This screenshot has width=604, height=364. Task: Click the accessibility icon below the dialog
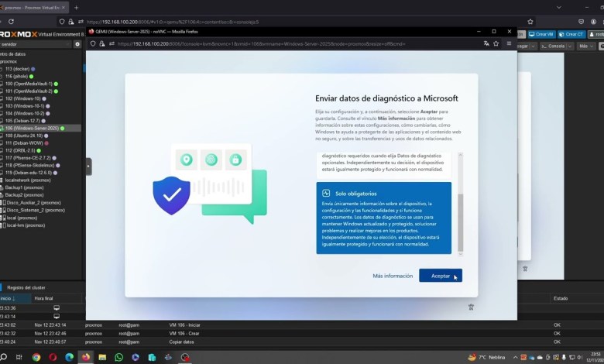[471, 307]
